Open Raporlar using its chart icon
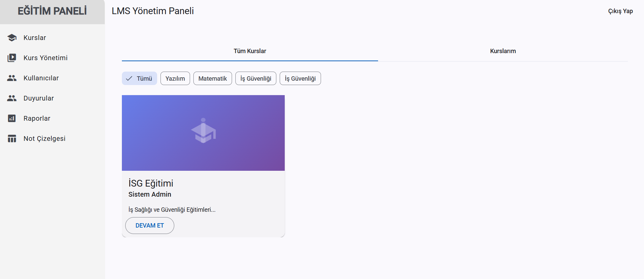644x279 pixels. click(12, 118)
